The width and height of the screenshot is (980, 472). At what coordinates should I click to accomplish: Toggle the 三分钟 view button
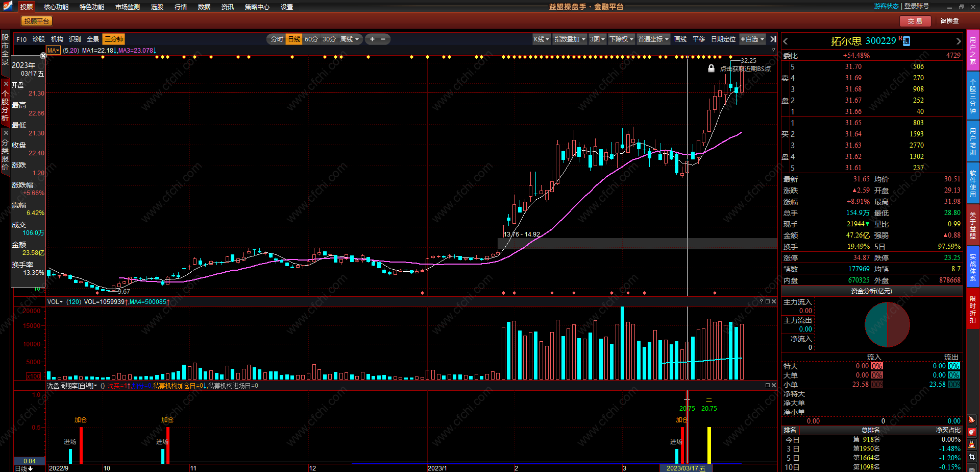click(x=113, y=39)
